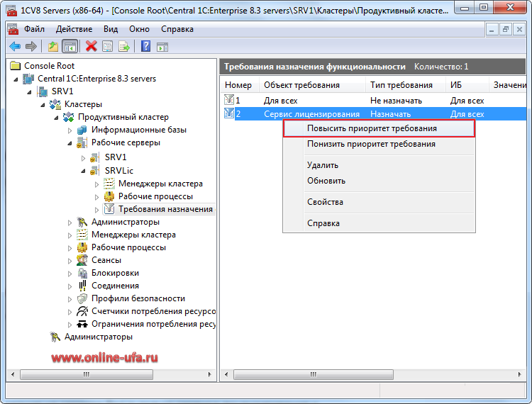Click the right pane scroll-right arrow

(520, 374)
